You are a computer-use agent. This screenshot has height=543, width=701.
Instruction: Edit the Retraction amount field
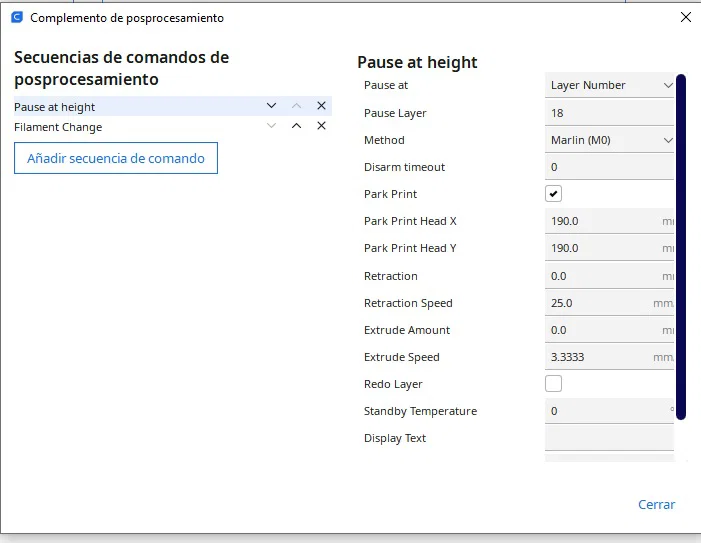coord(609,276)
